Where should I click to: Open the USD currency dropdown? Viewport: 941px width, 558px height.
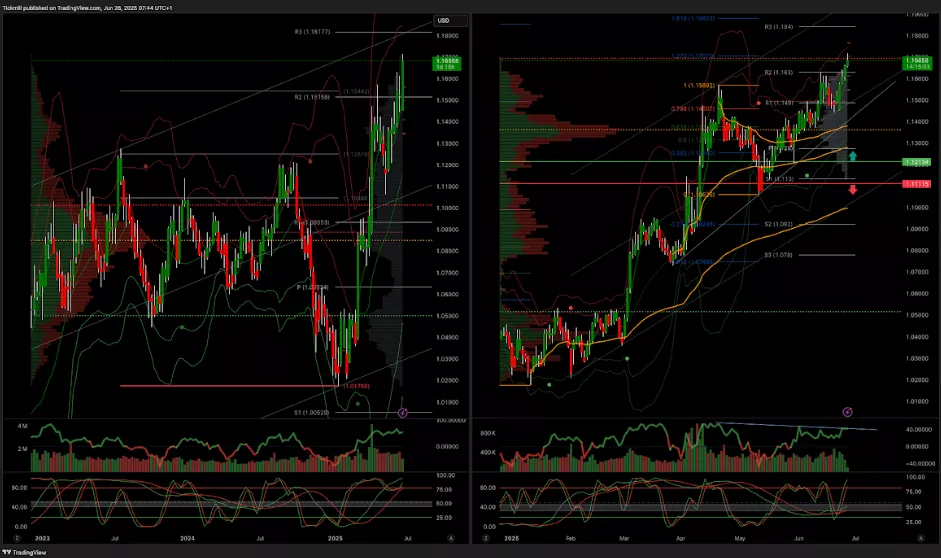click(443, 20)
